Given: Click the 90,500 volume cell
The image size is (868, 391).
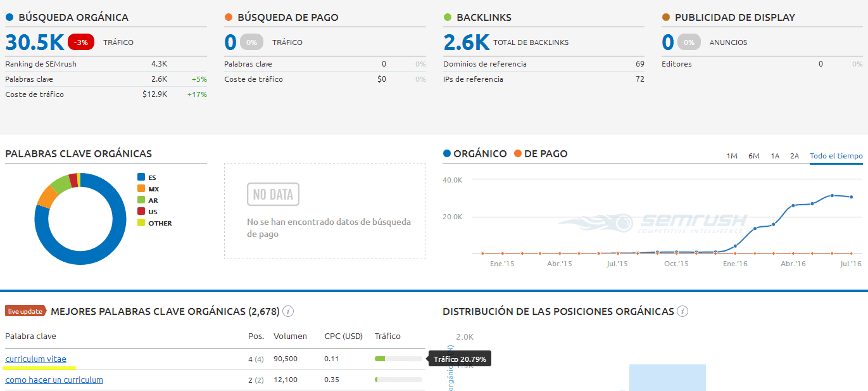Looking at the screenshot, I should pyautogui.click(x=286, y=359).
